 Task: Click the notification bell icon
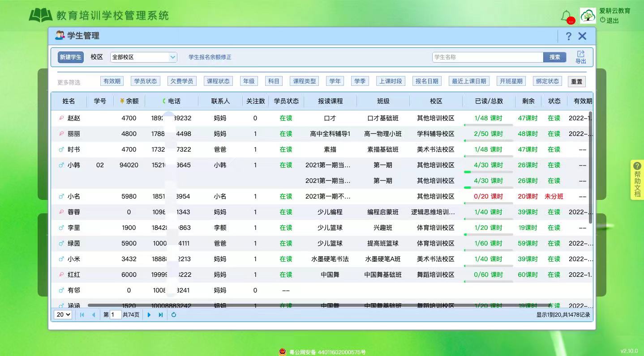click(566, 15)
